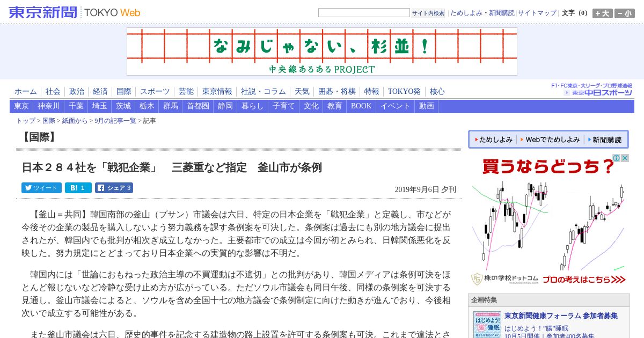Open ためしよみ・新聞購読 header link
The height and width of the screenshot is (338, 644).
(x=482, y=13)
